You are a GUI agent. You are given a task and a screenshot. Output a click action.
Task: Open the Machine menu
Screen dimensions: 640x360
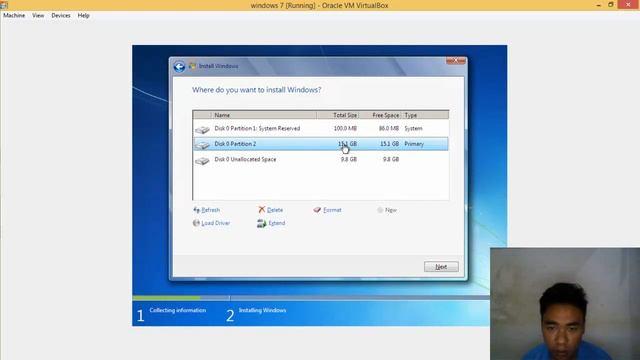point(14,16)
